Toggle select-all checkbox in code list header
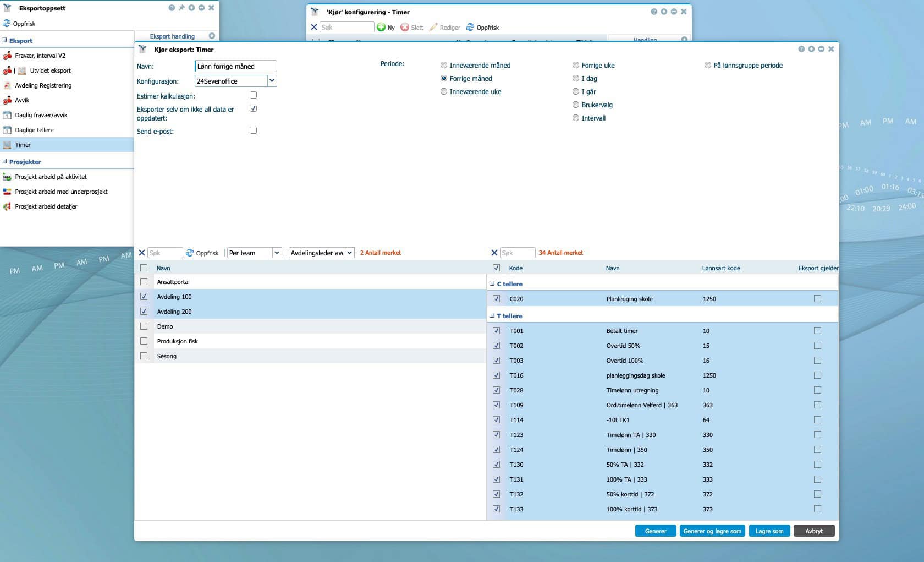Image resolution: width=924 pixels, height=562 pixels. [x=496, y=268]
